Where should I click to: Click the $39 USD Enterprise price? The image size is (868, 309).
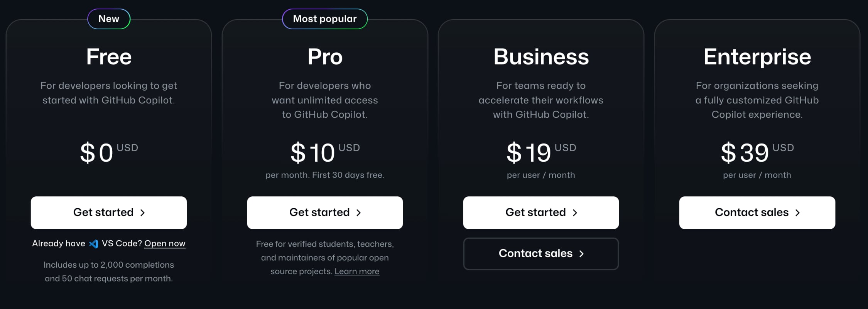pyautogui.click(x=757, y=152)
